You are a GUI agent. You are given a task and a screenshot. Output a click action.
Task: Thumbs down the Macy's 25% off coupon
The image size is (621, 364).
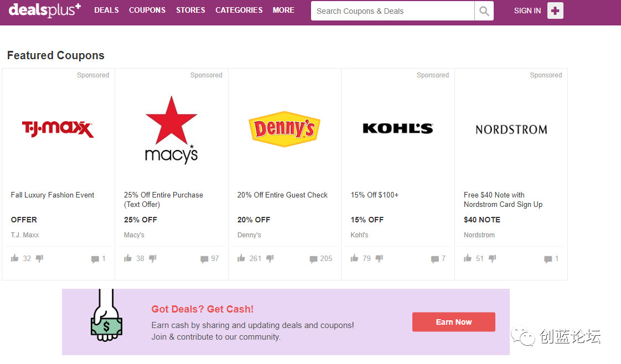tap(153, 258)
